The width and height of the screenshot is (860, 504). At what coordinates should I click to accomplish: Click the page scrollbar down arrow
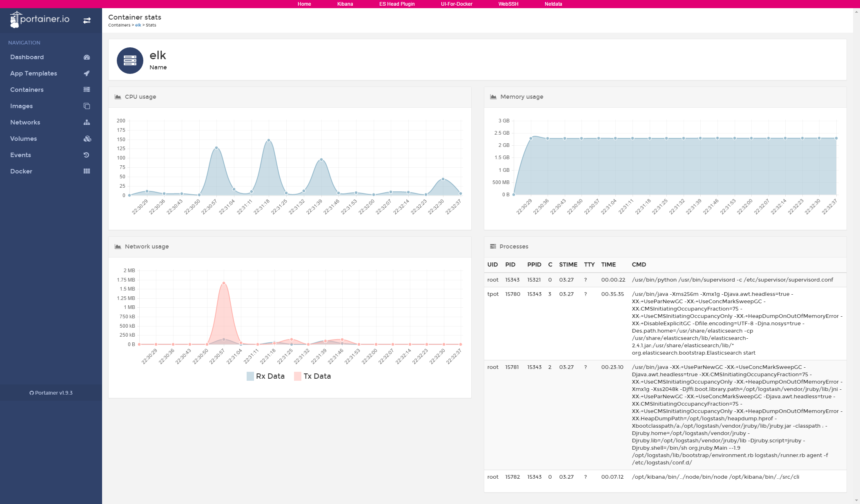(x=856, y=500)
